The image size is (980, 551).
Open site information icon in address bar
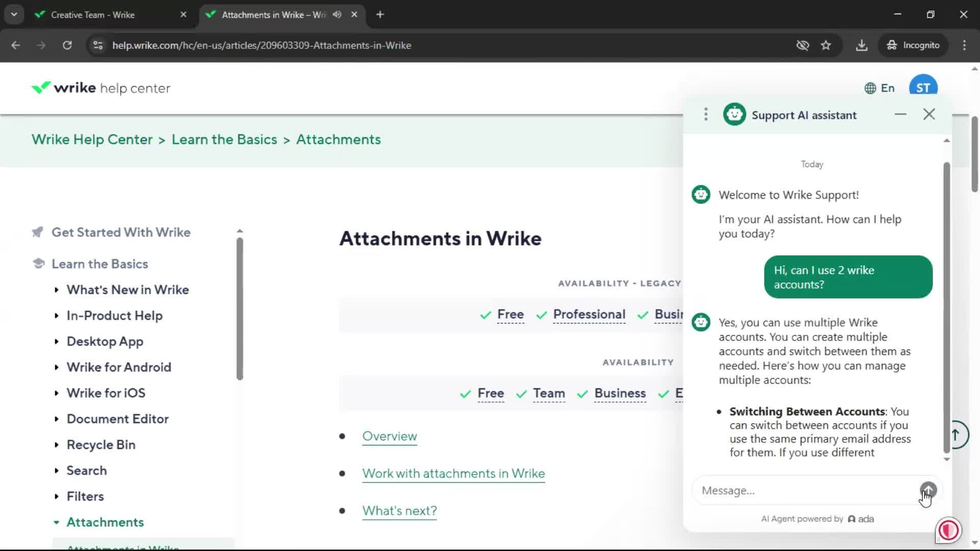(x=98, y=45)
